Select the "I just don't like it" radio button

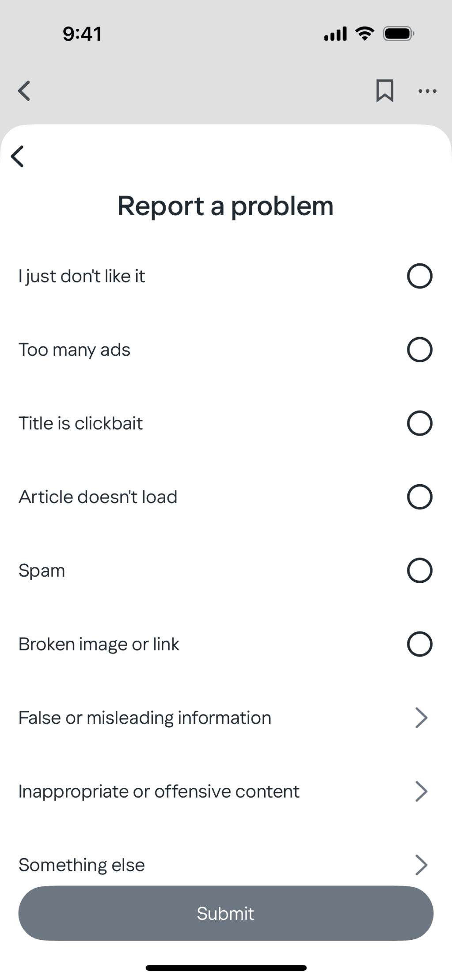click(x=419, y=276)
